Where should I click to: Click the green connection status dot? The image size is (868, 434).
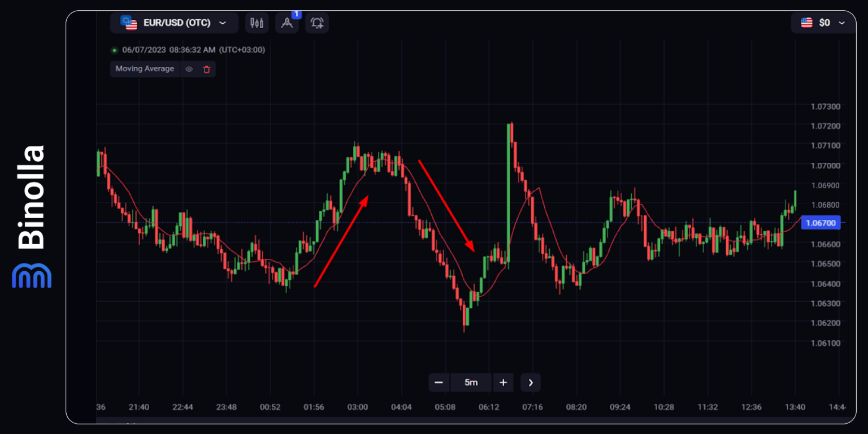point(114,50)
